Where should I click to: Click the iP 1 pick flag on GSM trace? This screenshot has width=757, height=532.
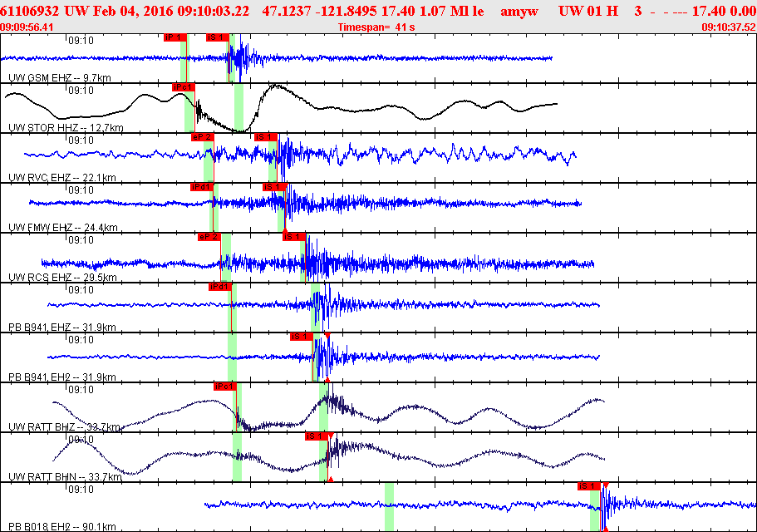click(175, 37)
